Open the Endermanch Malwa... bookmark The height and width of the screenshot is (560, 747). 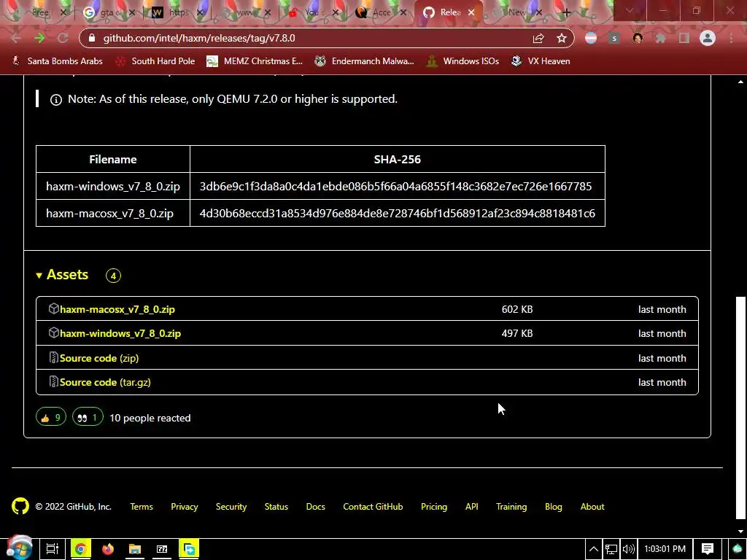365,61
